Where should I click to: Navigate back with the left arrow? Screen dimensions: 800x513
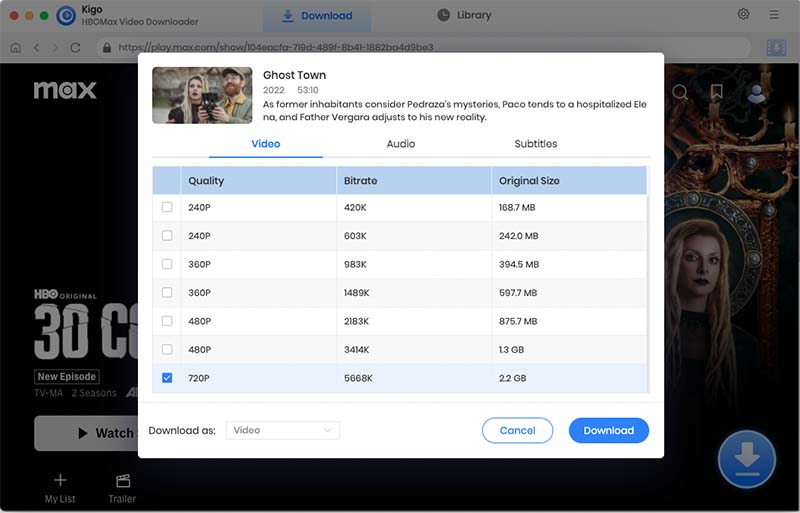tap(36, 47)
